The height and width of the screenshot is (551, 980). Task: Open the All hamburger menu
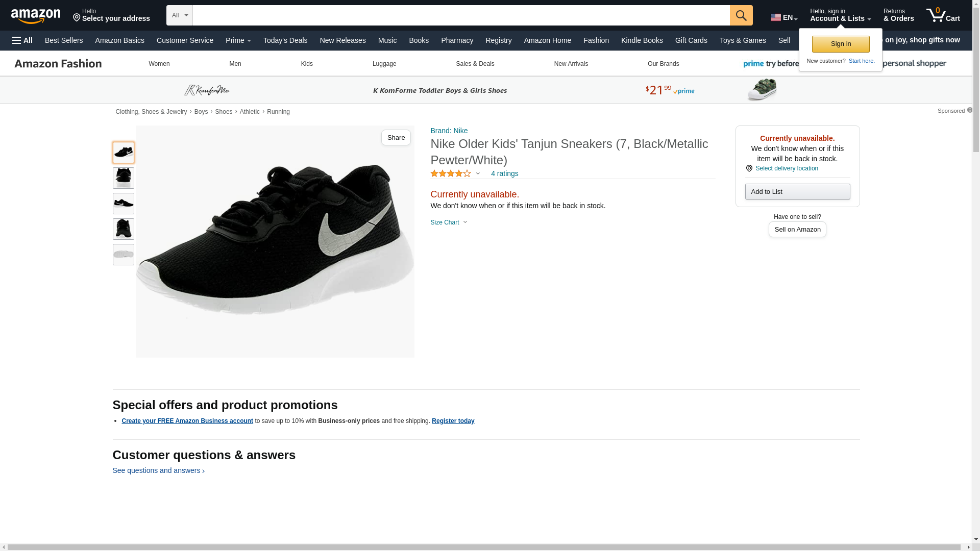coord(22,40)
